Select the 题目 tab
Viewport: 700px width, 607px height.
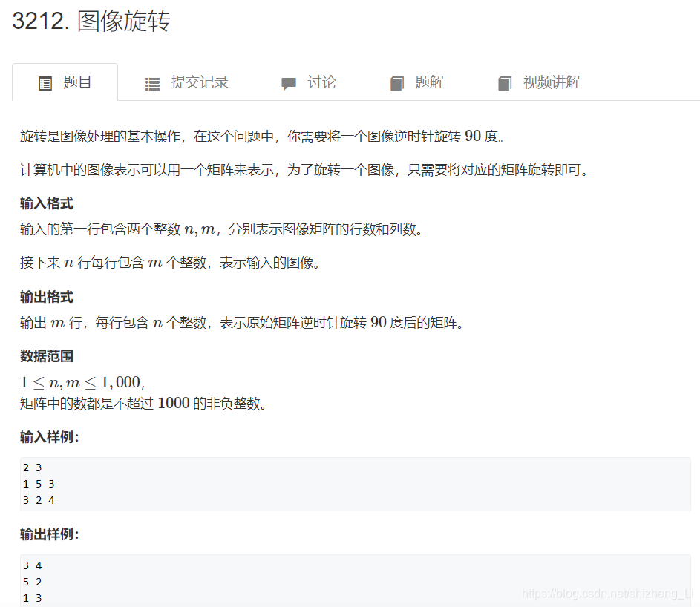tap(72, 82)
